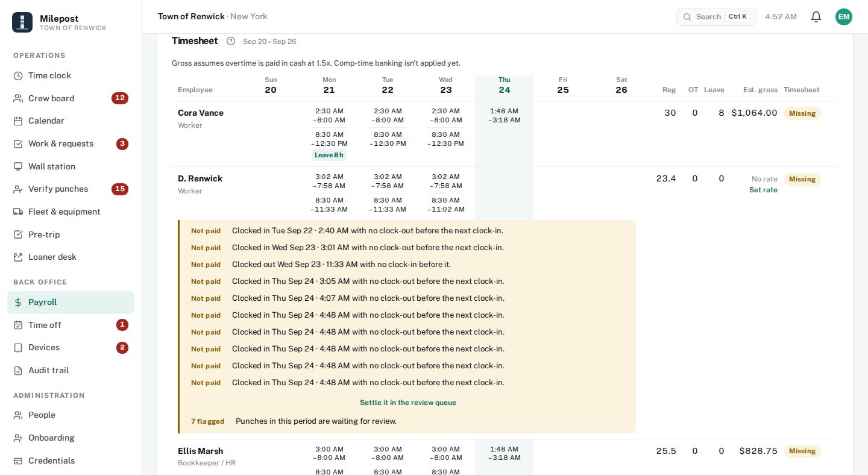Viewport: 868px width, 475px height.
Task: Open the EM user avatar menu
Action: (844, 17)
